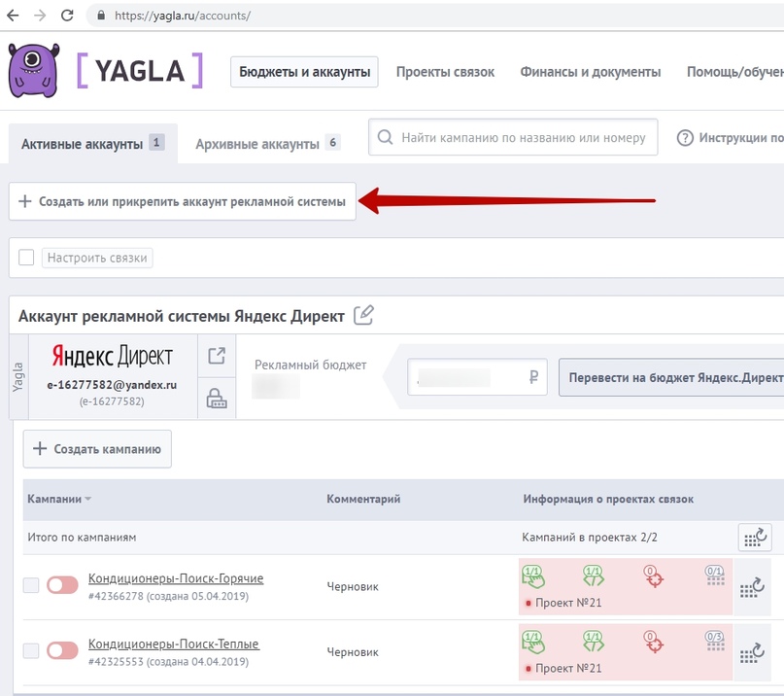Image resolution: width=784 pixels, height=696 pixels.
Task: Select the vertical Yagla tab on the account card
Action: coord(18,376)
